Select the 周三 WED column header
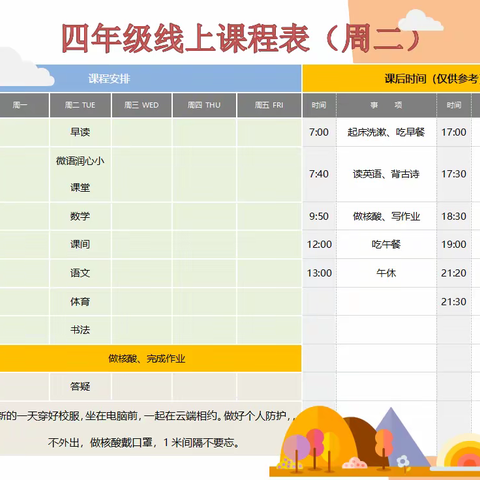Viewport: 480px width, 480px height. tap(142, 105)
